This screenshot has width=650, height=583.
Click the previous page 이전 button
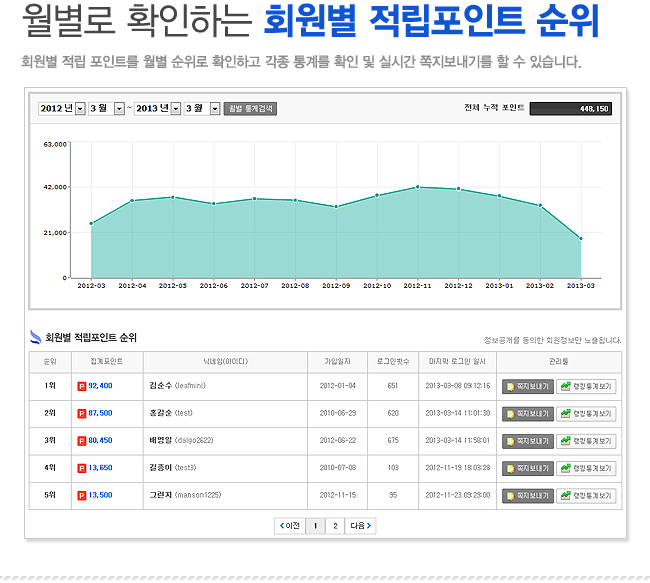tap(290, 526)
